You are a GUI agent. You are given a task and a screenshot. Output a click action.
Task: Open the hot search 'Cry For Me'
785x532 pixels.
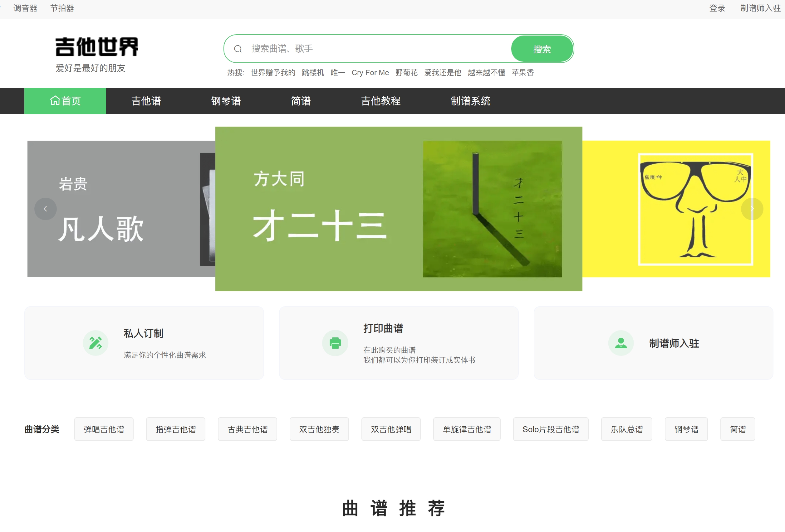[370, 72]
